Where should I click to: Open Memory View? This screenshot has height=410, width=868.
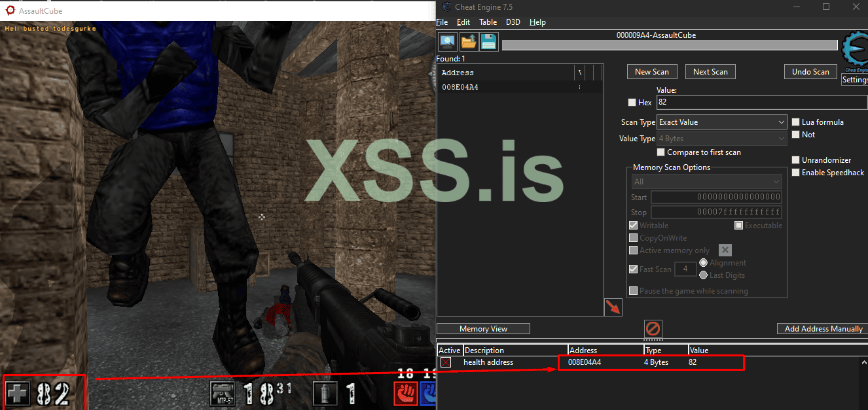click(x=483, y=329)
